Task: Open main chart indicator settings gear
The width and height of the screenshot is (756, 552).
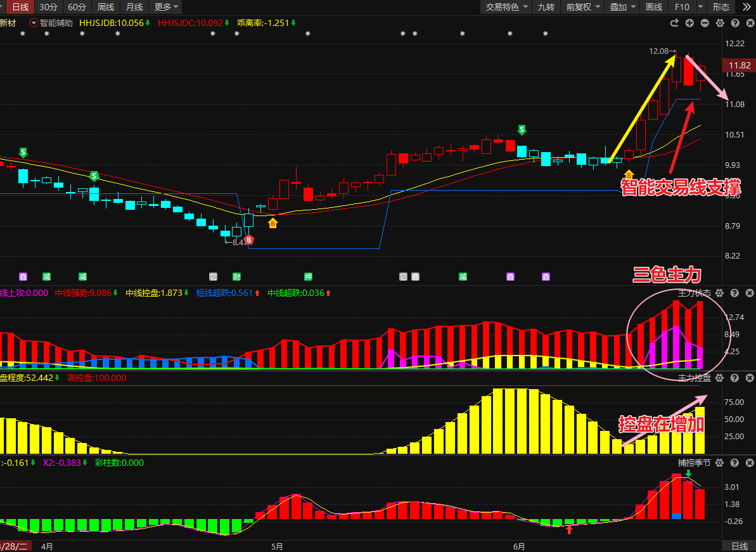Action: (720, 23)
